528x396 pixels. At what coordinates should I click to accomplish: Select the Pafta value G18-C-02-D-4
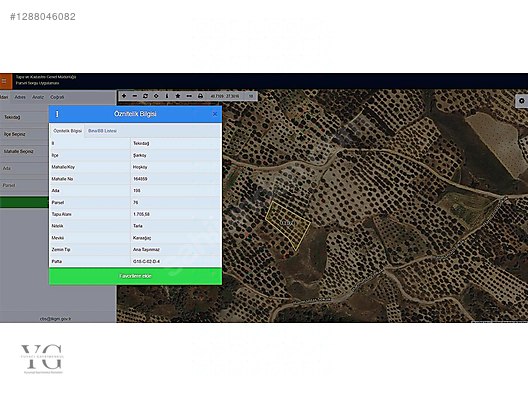click(x=146, y=261)
